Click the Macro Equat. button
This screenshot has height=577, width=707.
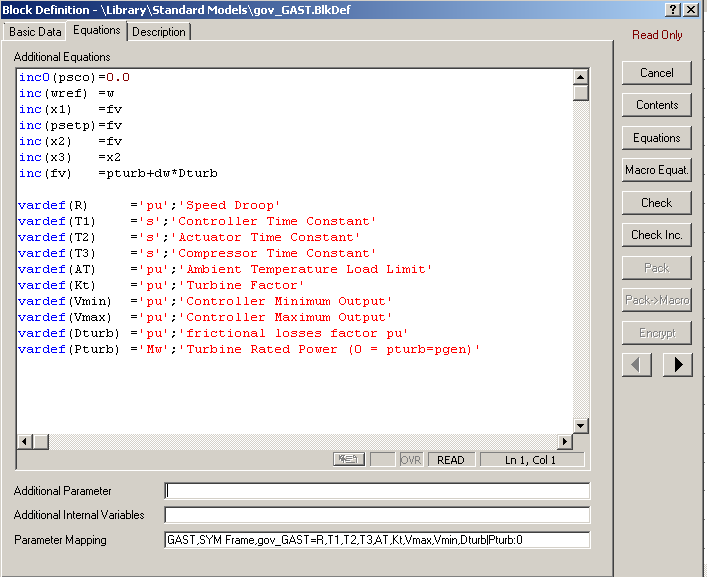point(656,170)
